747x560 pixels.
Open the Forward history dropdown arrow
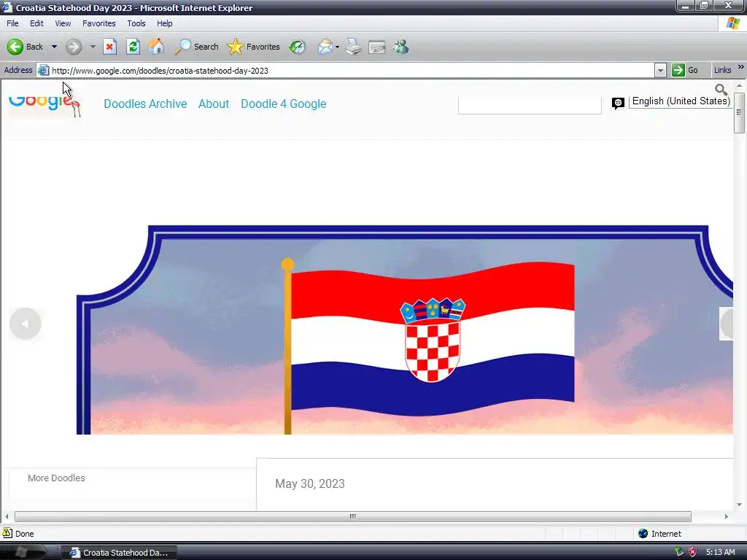coord(93,47)
